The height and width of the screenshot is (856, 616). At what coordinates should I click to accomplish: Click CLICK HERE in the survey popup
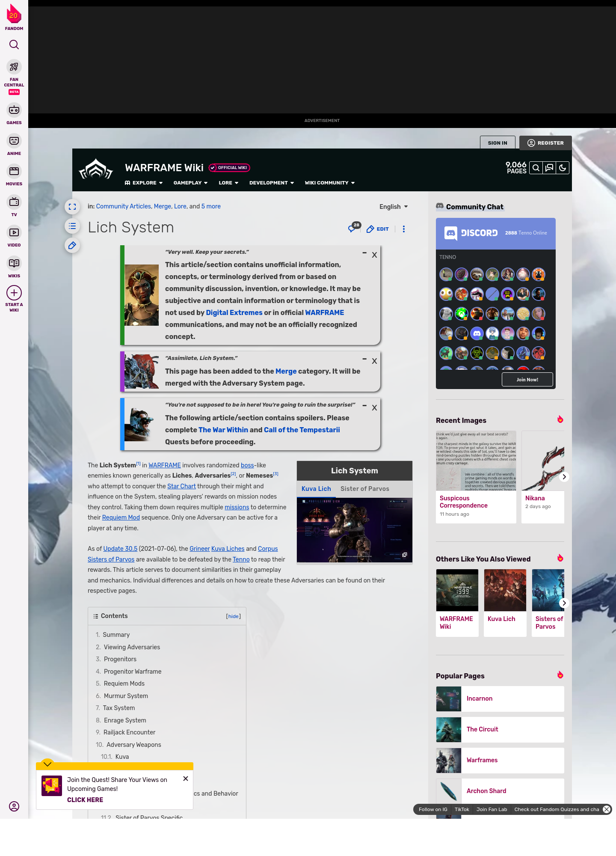[85, 800]
